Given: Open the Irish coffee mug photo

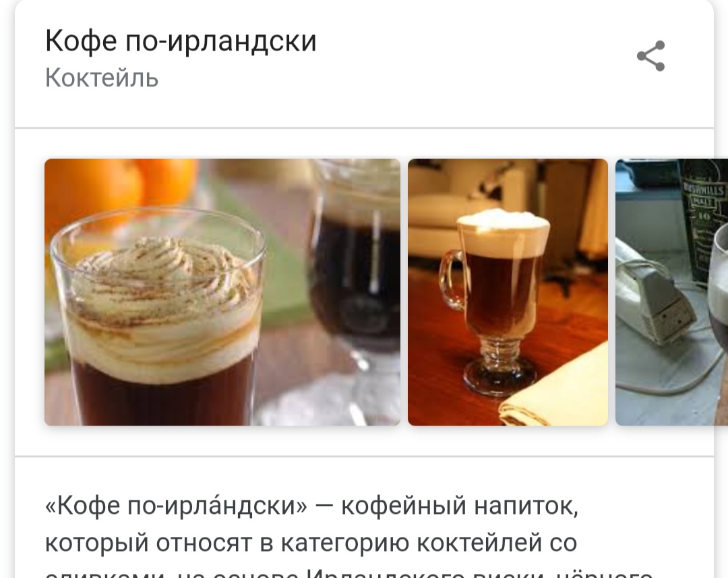Looking at the screenshot, I should [x=508, y=292].
